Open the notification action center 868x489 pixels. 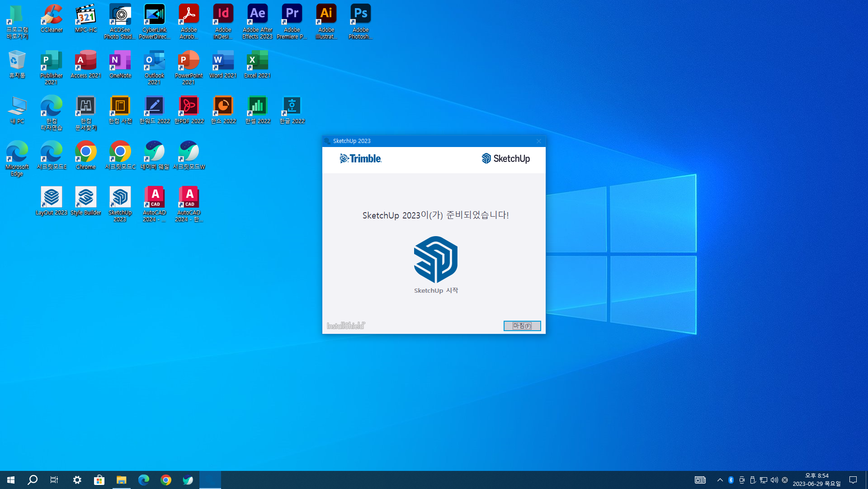point(853,480)
